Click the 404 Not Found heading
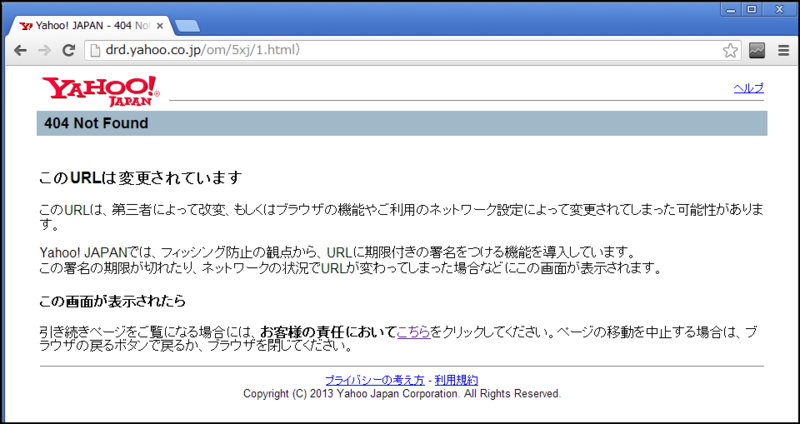The width and height of the screenshot is (800, 424). tap(96, 123)
